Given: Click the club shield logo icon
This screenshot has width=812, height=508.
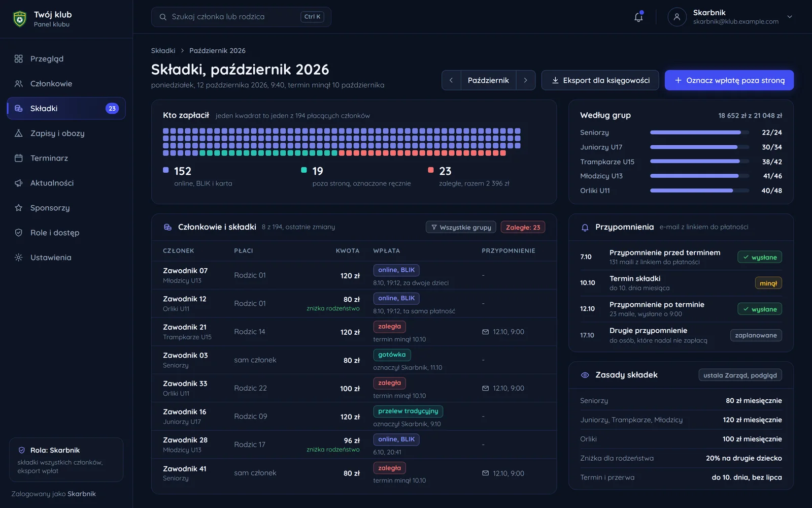Looking at the screenshot, I should pyautogui.click(x=19, y=19).
